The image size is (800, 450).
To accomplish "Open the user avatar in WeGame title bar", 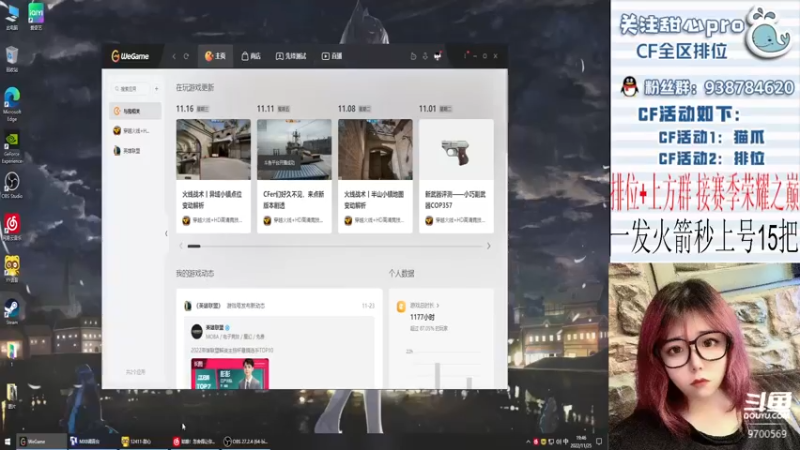I will pos(437,56).
